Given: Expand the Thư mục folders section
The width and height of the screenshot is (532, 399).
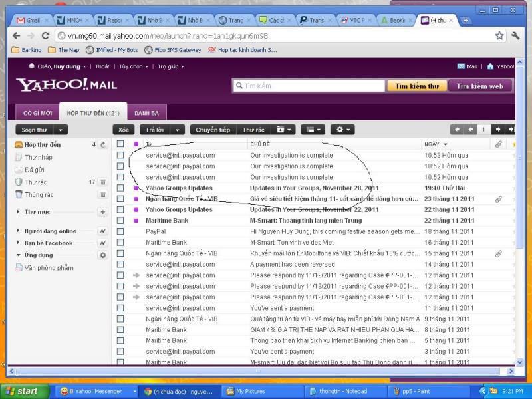Looking at the screenshot, I should pyautogui.click(x=18, y=212).
